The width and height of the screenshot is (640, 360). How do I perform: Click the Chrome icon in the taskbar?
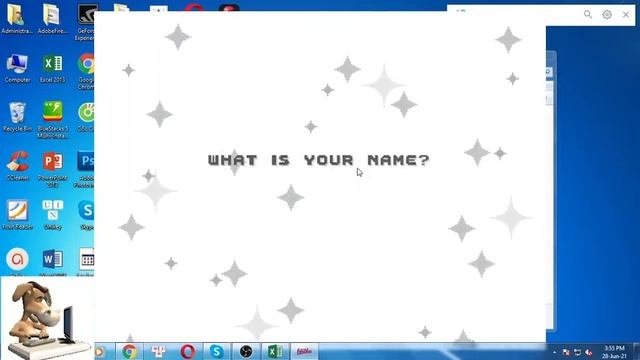(x=129, y=351)
